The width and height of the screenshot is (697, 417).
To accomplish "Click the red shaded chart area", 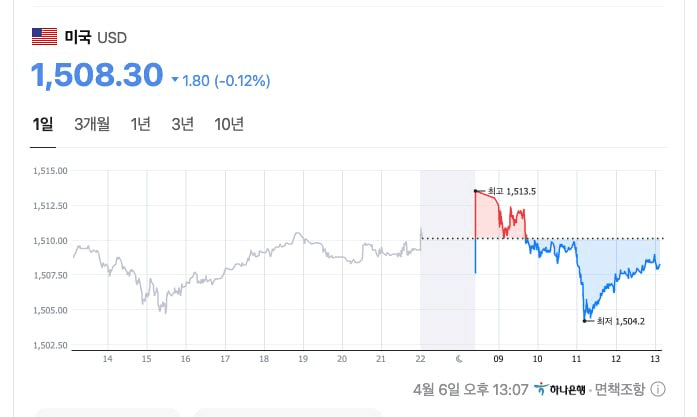I will pos(490,222).
